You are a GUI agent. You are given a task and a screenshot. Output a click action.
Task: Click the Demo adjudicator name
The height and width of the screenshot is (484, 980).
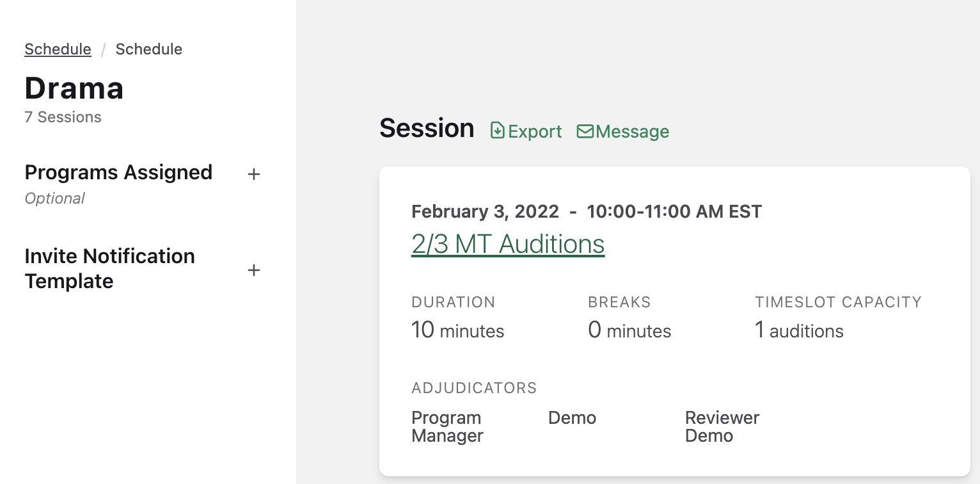coord(572,417)
